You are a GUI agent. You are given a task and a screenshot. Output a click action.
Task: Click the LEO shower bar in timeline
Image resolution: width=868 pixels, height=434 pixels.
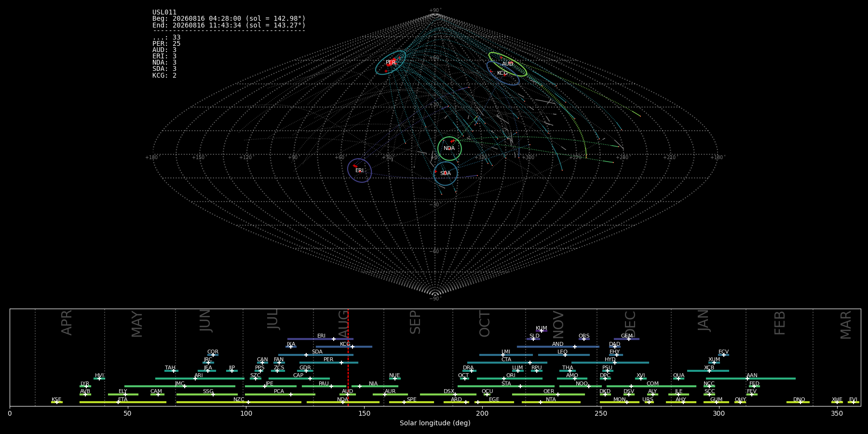(x=564, y=355)
